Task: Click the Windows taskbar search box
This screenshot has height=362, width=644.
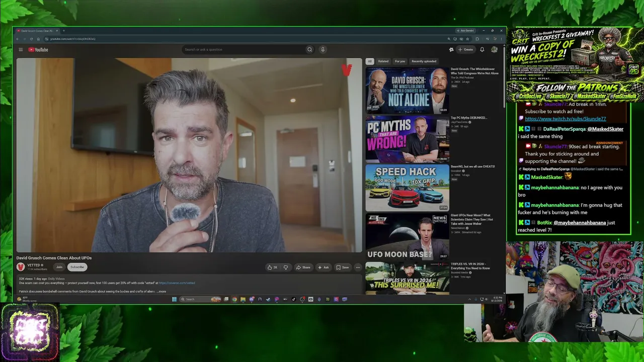Action: [x=200, y=299]
